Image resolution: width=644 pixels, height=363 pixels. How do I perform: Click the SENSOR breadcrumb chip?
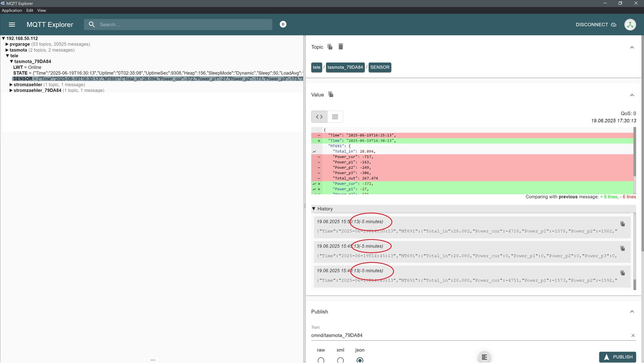[x=380, y=67]
